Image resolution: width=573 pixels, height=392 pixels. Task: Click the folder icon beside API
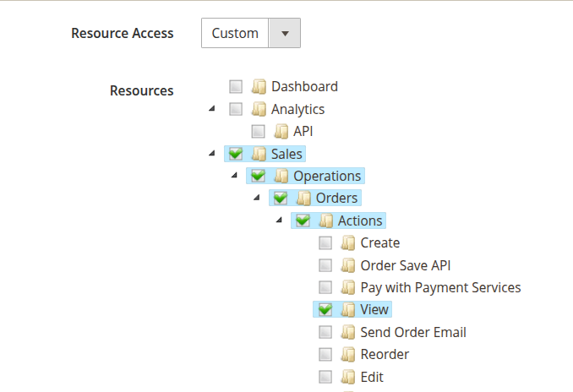pos(281,131)
